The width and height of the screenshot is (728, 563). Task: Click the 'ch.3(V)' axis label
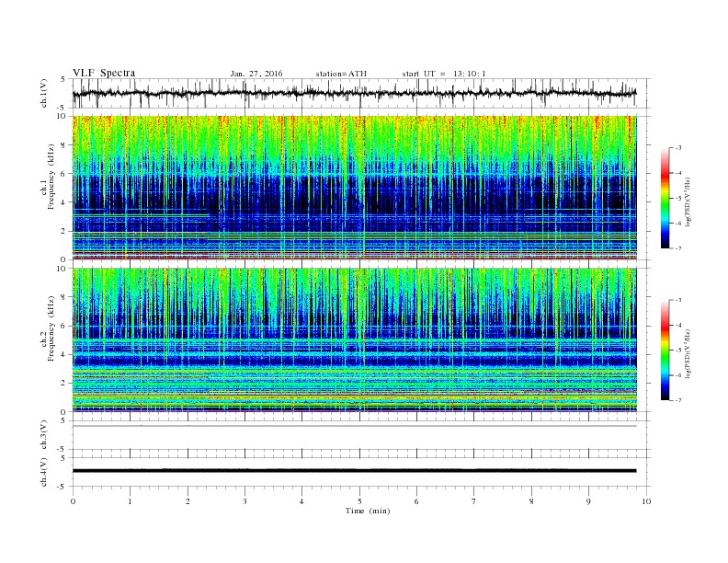pos(44,435)
